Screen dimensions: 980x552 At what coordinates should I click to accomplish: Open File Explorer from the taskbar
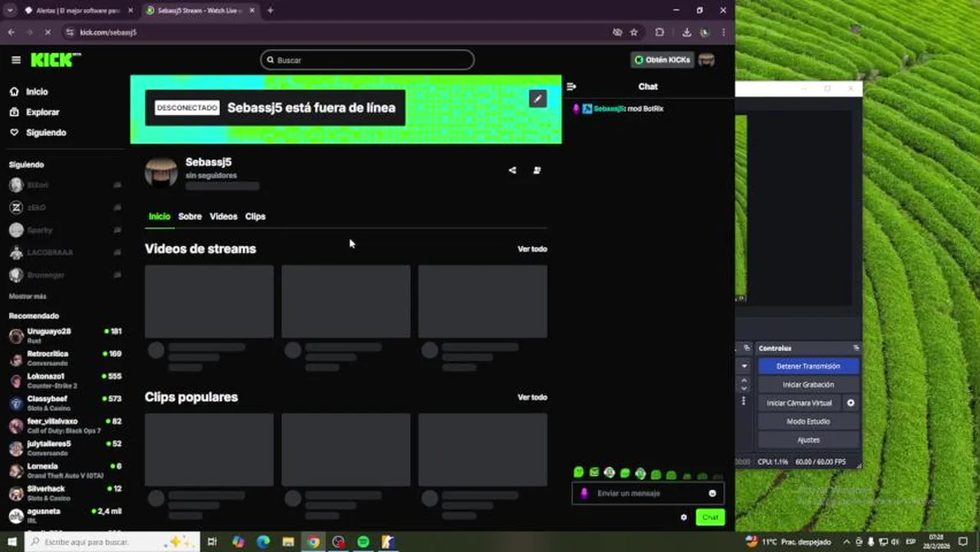288,542
